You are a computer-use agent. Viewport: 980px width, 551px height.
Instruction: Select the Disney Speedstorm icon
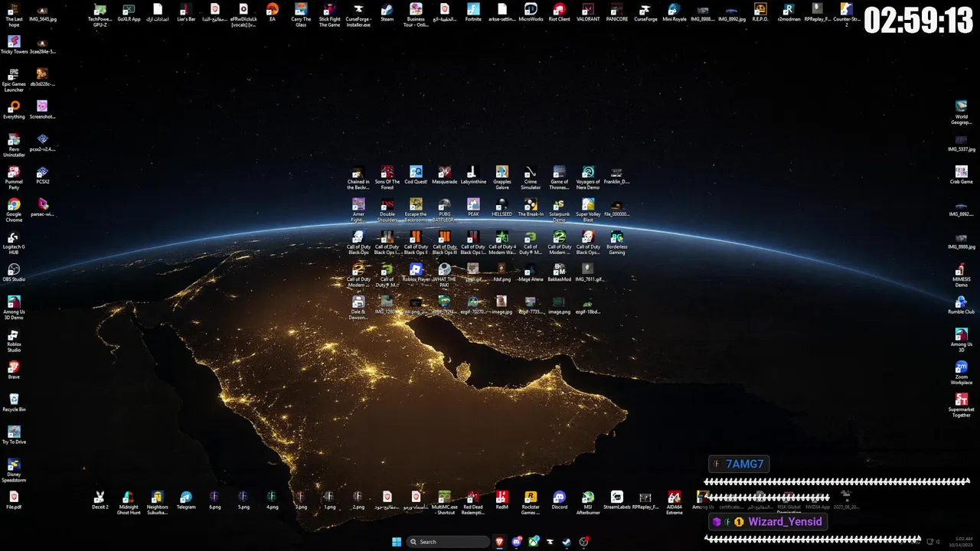[x=14, y=471]
